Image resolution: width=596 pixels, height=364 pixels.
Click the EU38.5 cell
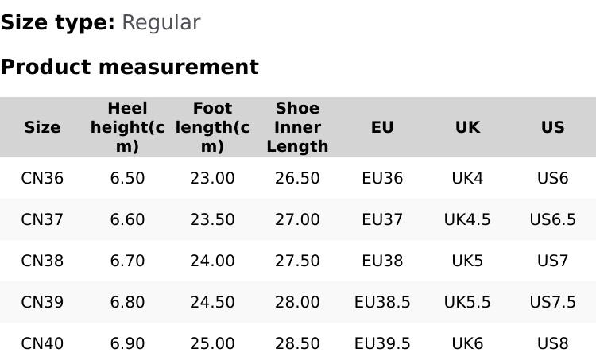tap(382, 302)
